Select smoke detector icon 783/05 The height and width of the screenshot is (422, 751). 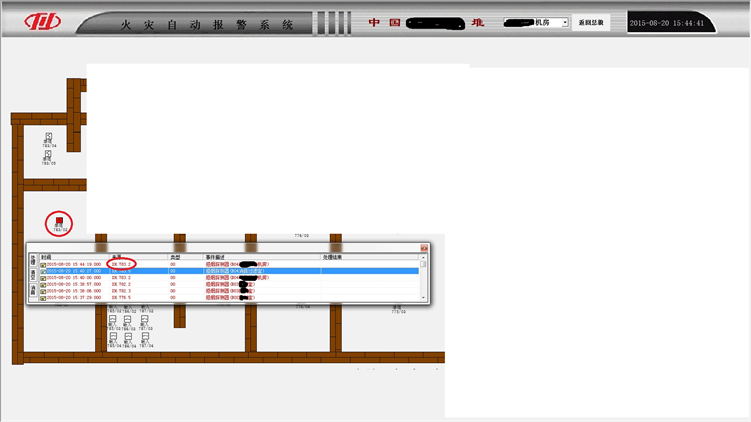click(x=48, y=154)
